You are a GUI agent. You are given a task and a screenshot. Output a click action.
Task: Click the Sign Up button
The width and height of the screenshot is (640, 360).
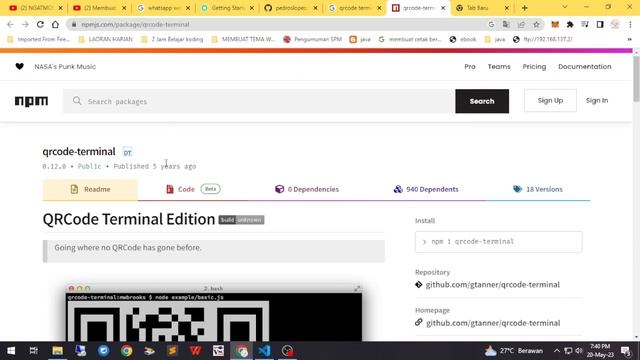550,100
